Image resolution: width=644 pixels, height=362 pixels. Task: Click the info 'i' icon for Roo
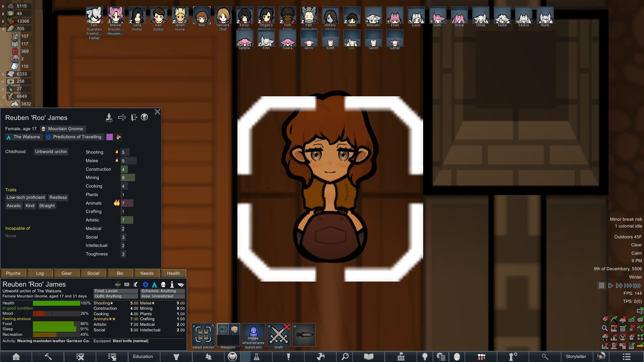coord(172,285)
